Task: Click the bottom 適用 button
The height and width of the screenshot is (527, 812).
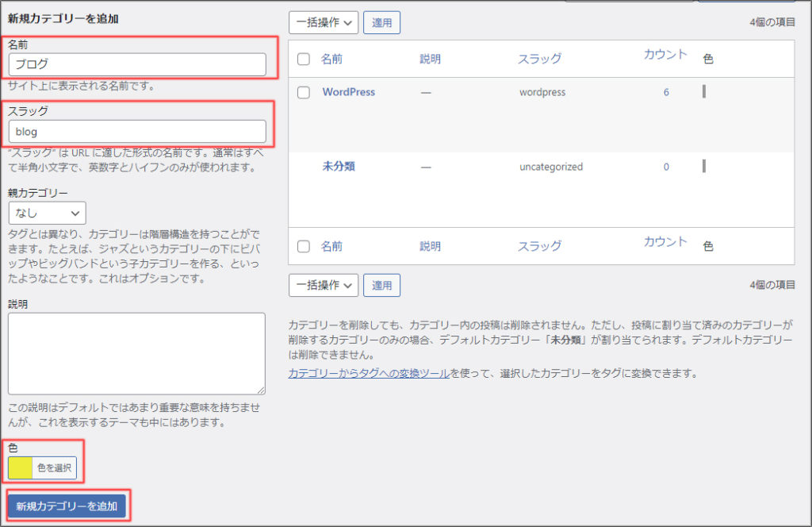Action: pyautogui.click(x=381, y=285)
